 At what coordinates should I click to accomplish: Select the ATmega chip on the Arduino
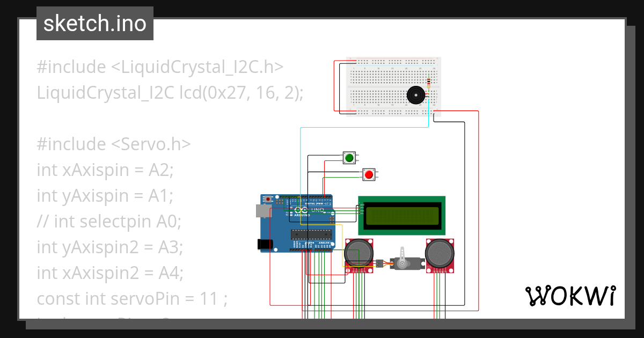pos(312,234)
